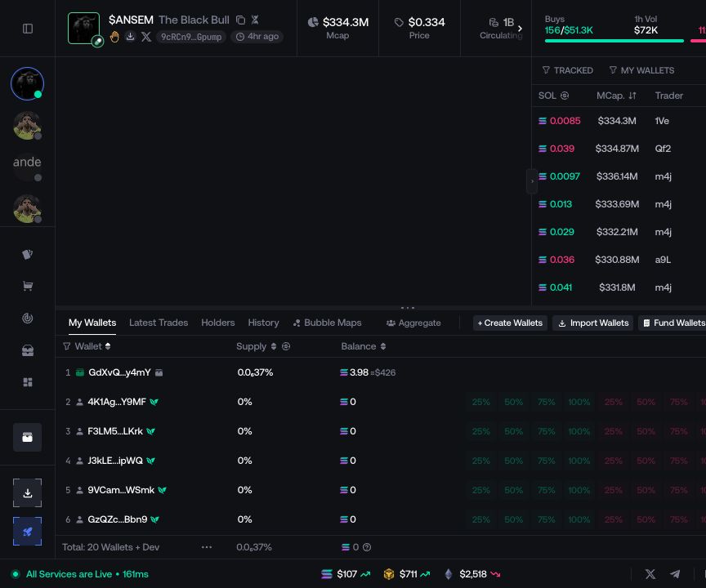Click the wallet icon button in sidebar

pyautogui.click(x=28, y=437)
